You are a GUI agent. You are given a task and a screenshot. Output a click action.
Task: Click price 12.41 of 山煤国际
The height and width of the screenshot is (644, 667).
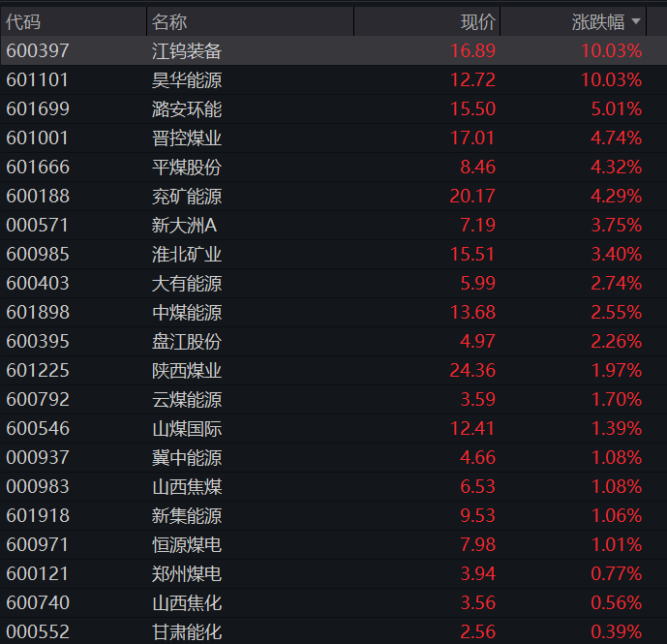pos(472,429)
